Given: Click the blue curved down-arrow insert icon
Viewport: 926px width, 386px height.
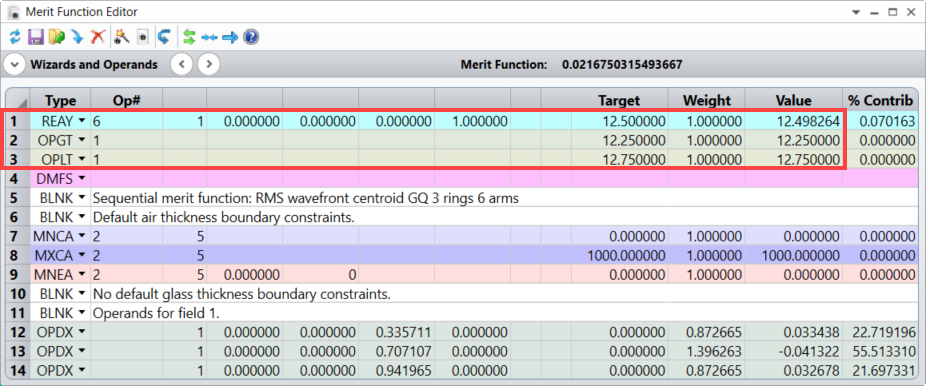Looking at the screenshot, I should click(x=77, y=38).
